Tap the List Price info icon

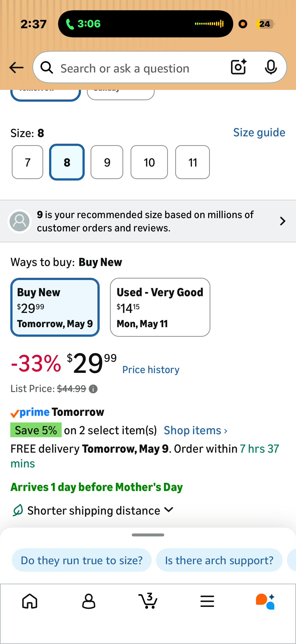[x=93, y=389]
